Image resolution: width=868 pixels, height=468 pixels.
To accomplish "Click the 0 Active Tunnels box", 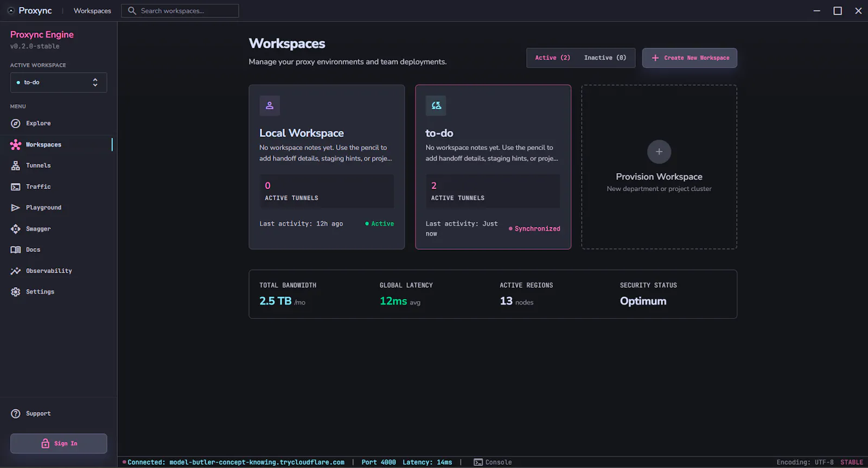I will coord(327,191).
